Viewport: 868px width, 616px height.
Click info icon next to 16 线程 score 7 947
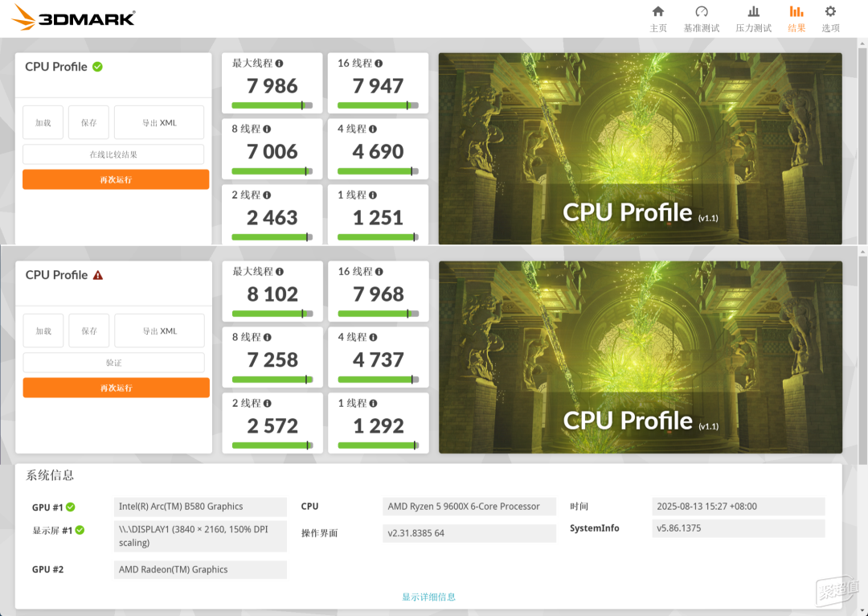click(x=379, y=64)
